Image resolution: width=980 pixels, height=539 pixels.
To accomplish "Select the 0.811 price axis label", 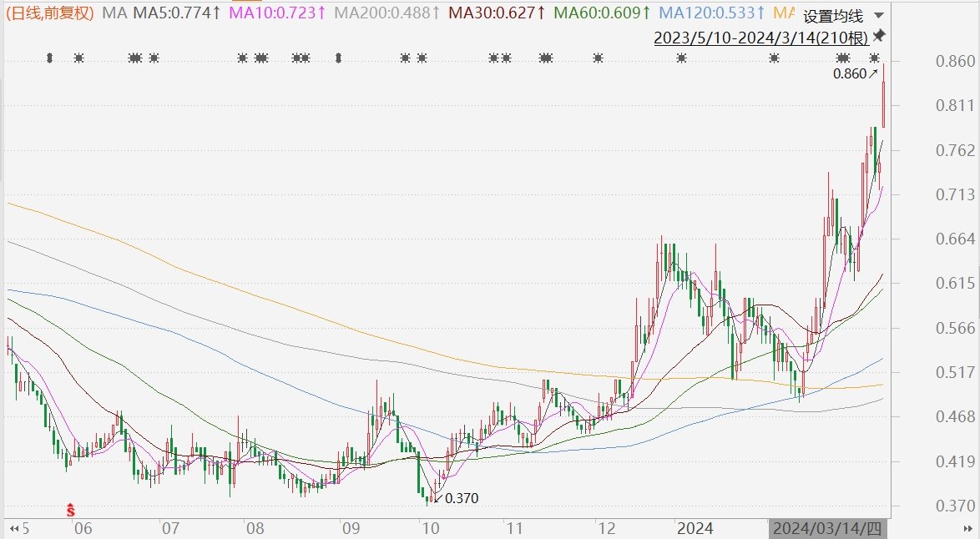I will point(955,106).
